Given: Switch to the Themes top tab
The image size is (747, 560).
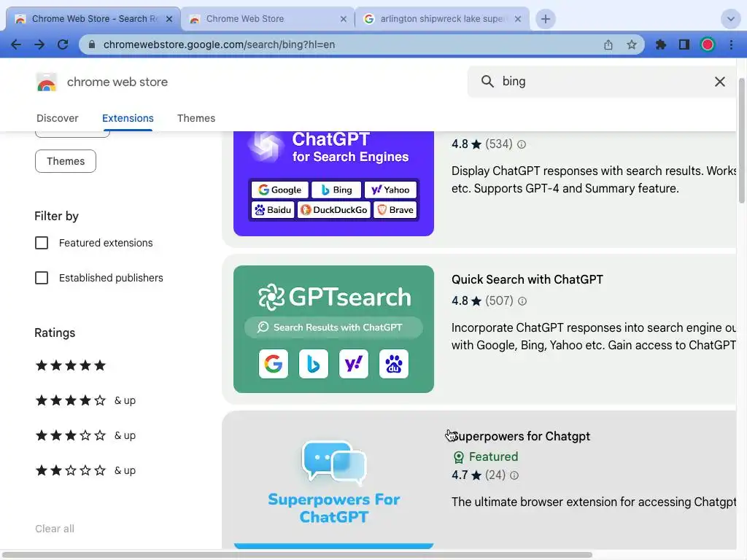Looking at the screenshot, I should coord(196,118).
